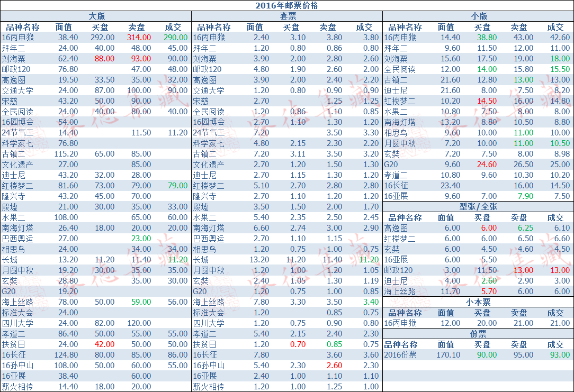Select 薪火相传 name in 大版 table
The height and width of the screenshot is (392, 574).
(17, 387)
